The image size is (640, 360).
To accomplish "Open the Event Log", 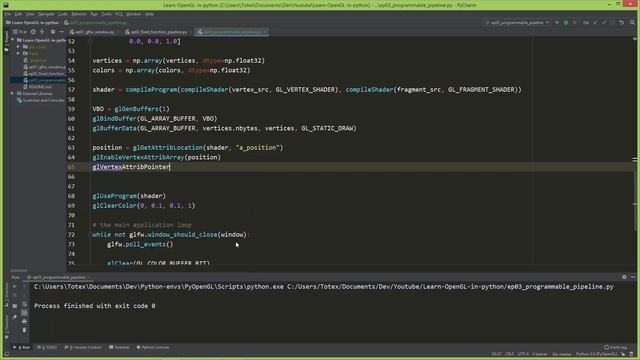I will (616, 347).
